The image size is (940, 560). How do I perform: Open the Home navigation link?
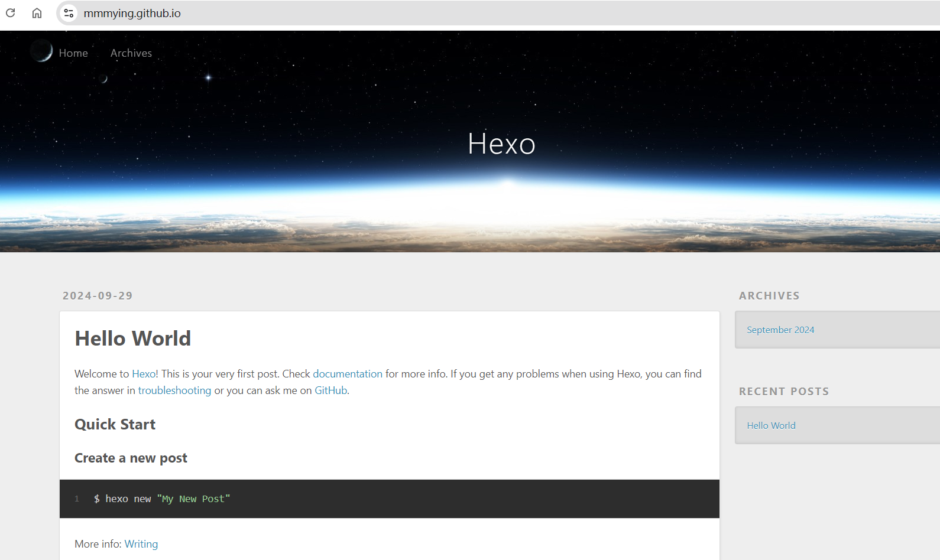click(73, 53)
